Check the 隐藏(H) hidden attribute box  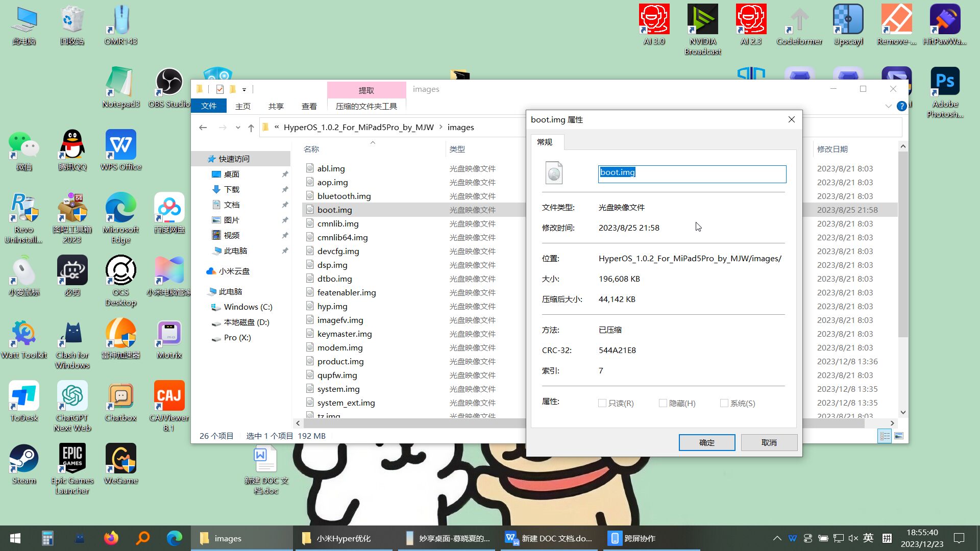pos(663,403)
